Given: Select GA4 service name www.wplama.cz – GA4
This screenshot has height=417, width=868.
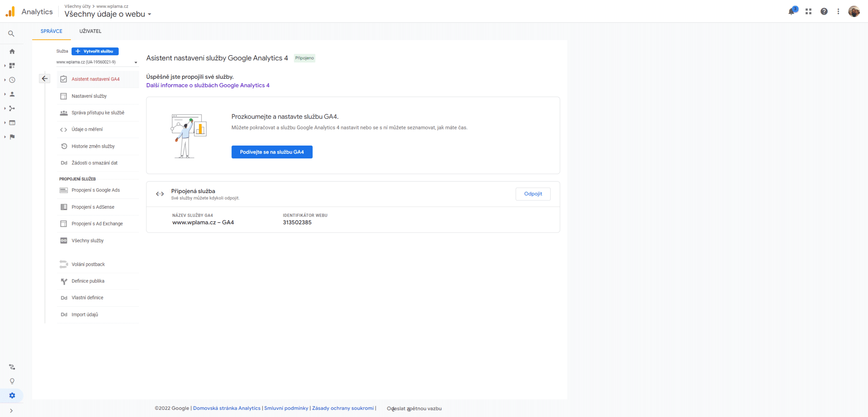Looking at the screenshot, I should coord(203,223).
